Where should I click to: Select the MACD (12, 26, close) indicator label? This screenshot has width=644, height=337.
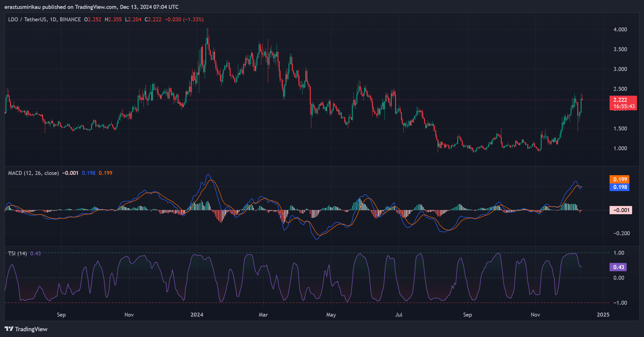tap(34, 173)
